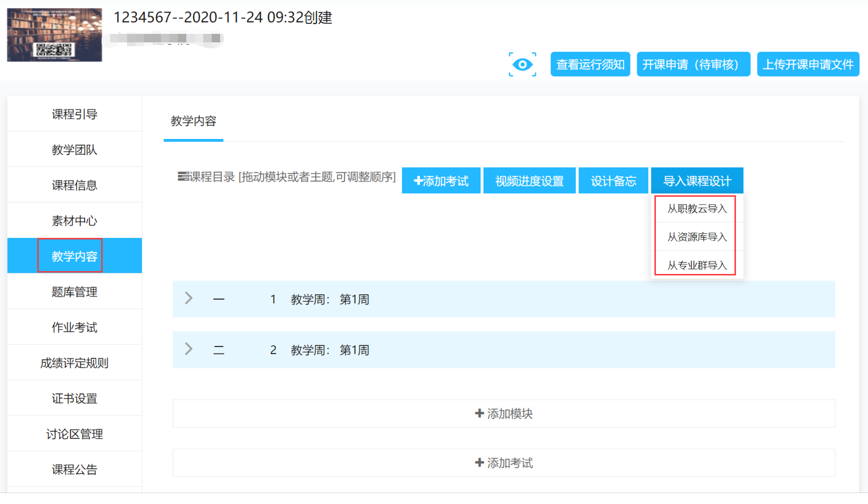868x504 pixels.
Task: Select 从资源库导入 option
Action: 697,237
